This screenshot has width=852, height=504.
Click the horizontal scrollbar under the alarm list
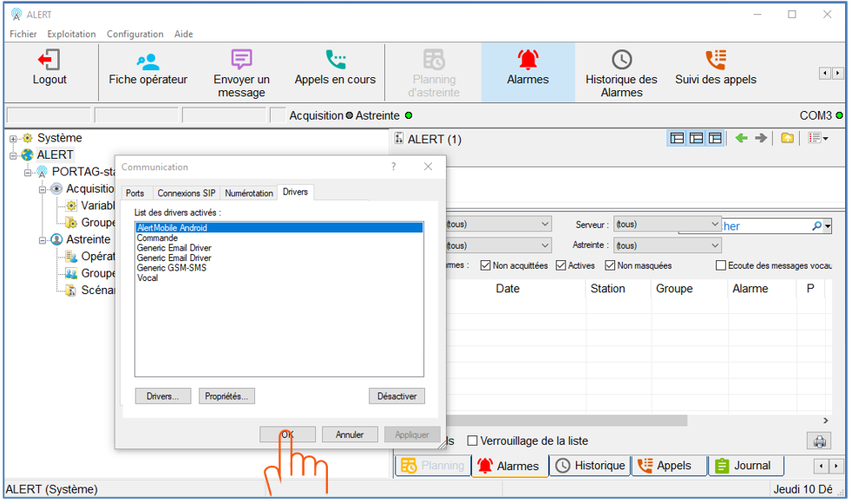[607, 421]
